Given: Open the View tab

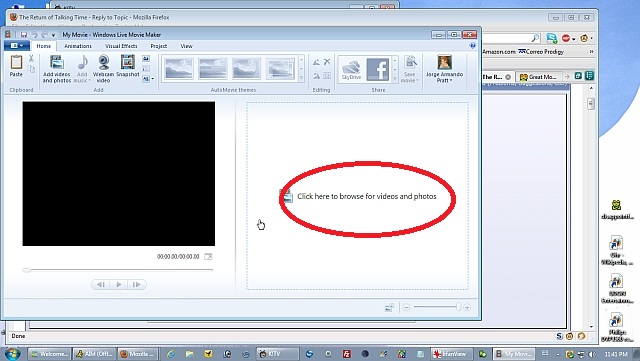Looking at the screenshot, I should click(187, 46).
